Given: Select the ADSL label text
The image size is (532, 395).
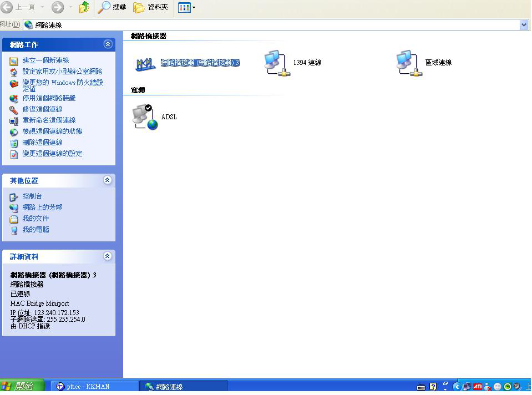Looking at the screenshot, I should tap(169, 117).
